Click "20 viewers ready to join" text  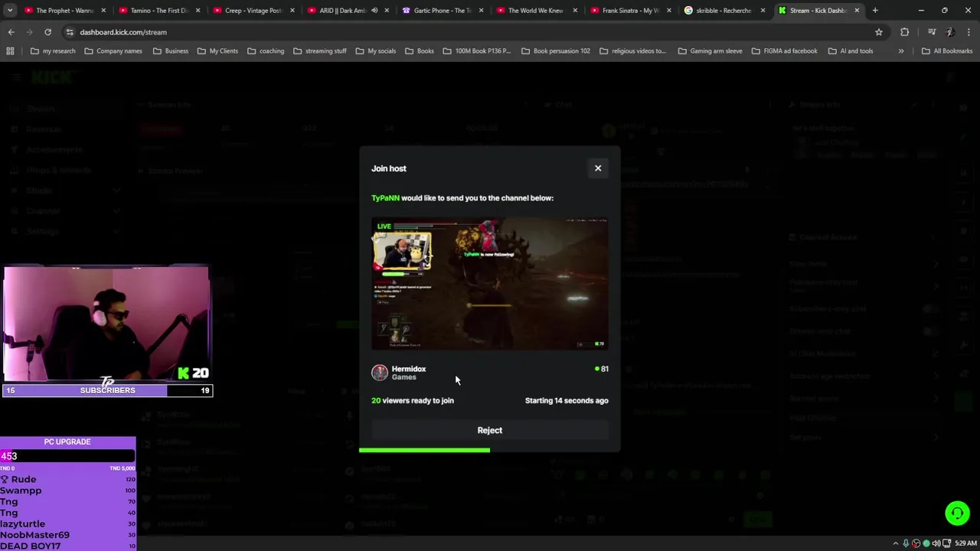pyautogui.click(x=413, y=400)
